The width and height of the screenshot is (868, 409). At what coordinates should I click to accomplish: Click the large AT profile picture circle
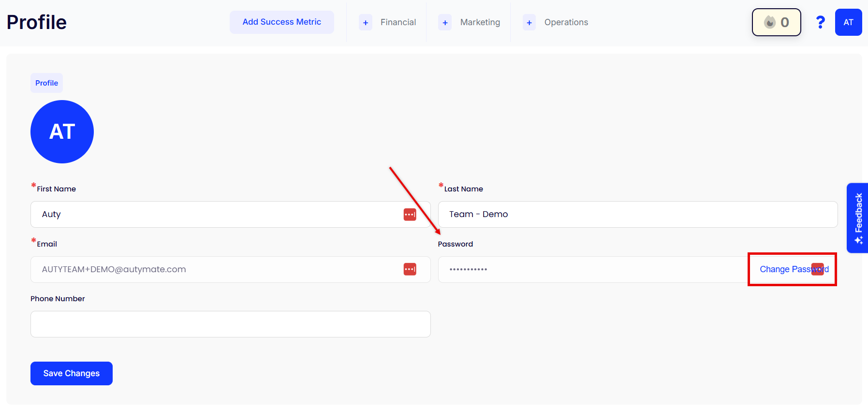point(62,131)
